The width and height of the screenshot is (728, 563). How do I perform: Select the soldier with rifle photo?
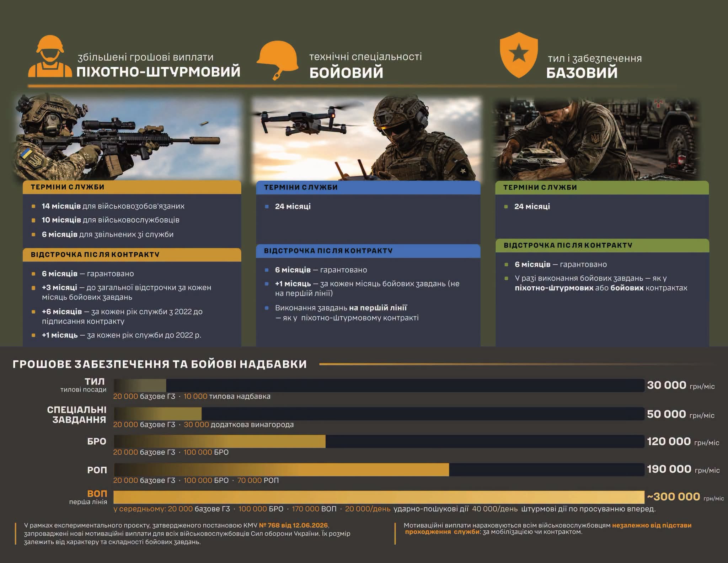tap(127, 137)
